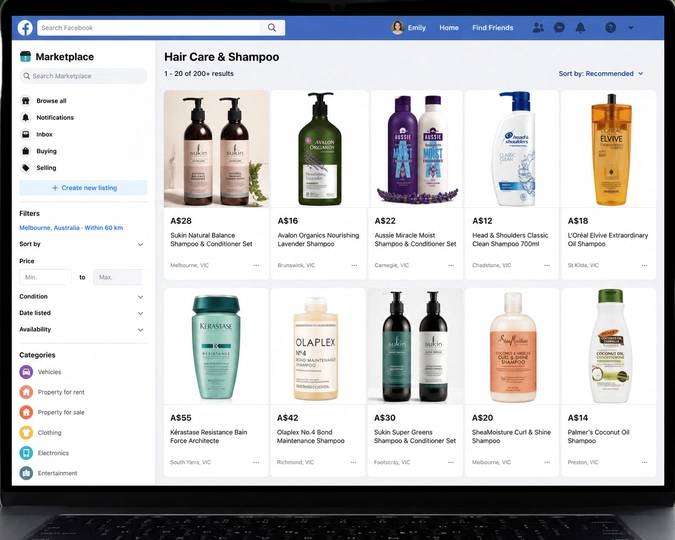Viewport: 675px width, 540px height.
Task: Click the Marketplace storefront icon
Action: coord(25,56)
